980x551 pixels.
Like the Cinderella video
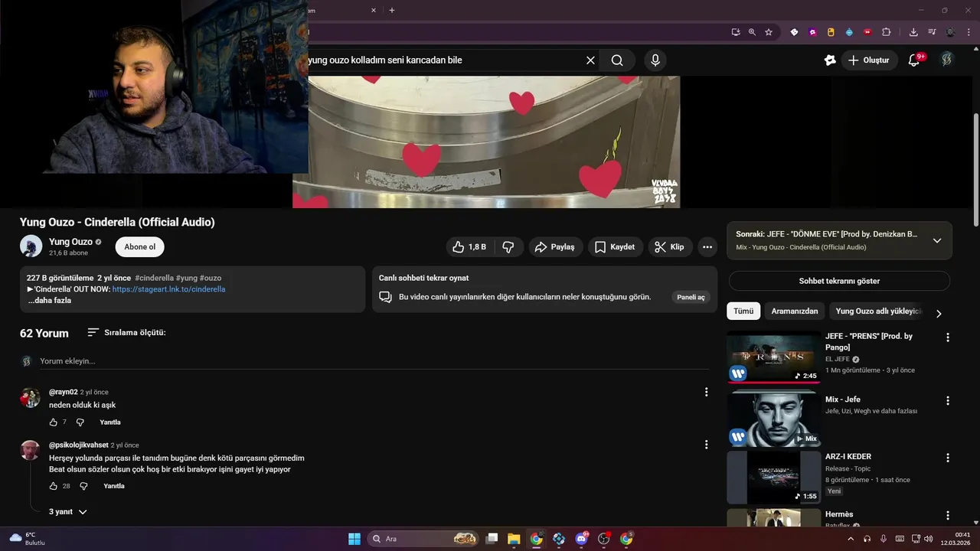pyautogui.click(x=469, y=247)
